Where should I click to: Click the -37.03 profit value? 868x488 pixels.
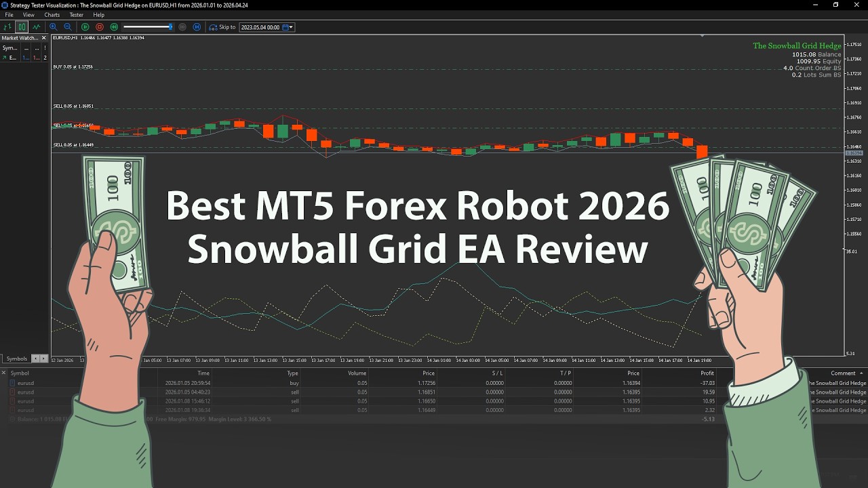coord(708,383)
